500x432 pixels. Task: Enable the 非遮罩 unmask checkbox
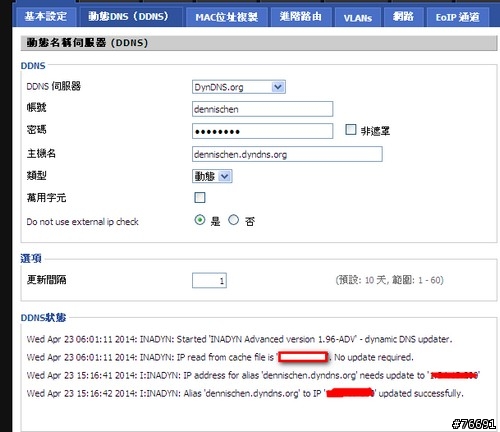pyautogui.click(x=350, y=130)
